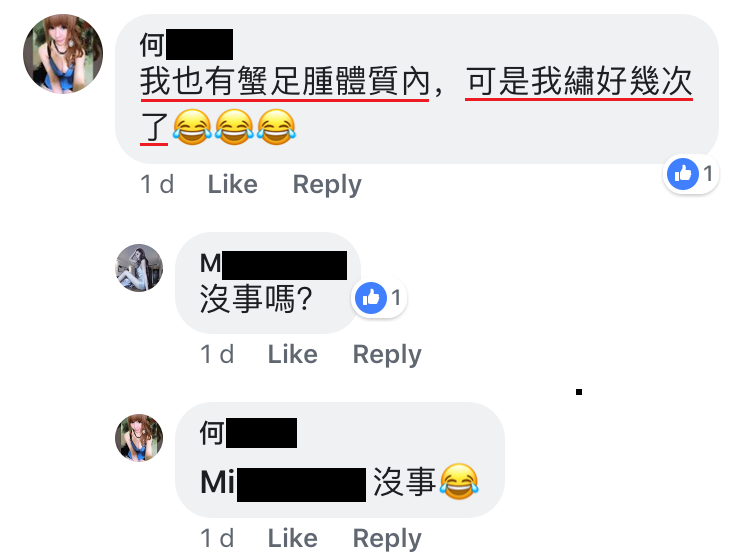Reply to the 沒事 laughing-emoji comment

point(387,539)
